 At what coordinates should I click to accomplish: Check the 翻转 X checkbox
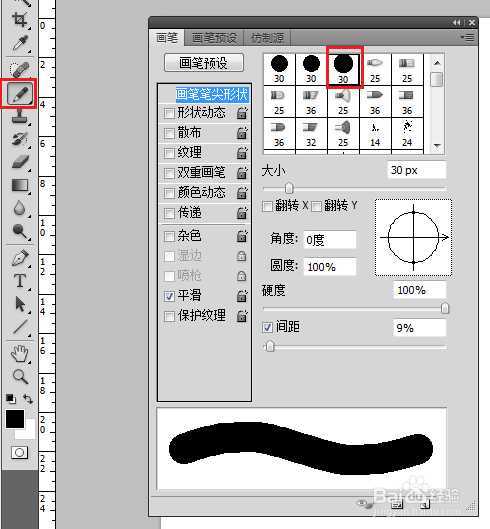click(267, 206)
